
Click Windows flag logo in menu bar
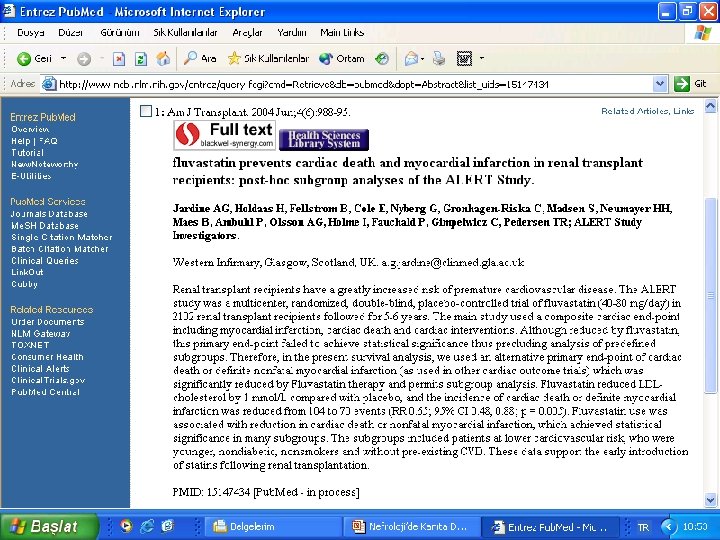click(703, 33)
